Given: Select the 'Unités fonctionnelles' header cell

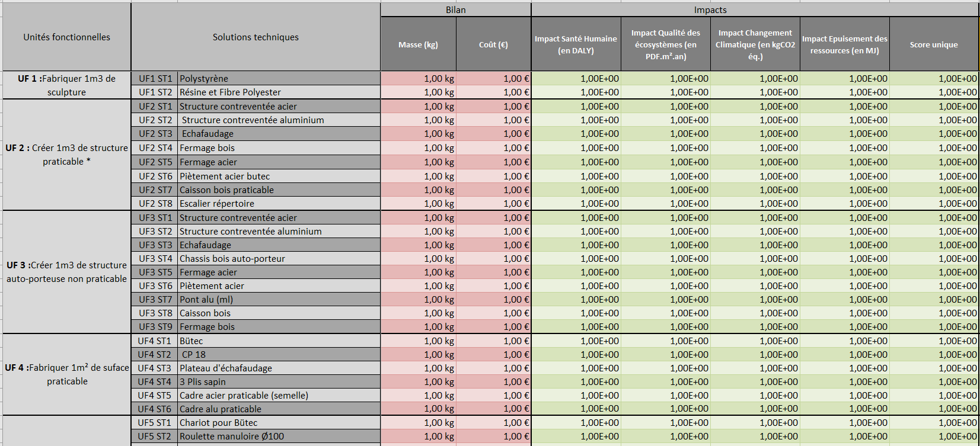Looking at the screenshot, I should pyautogui.click(x=66, y=37).
